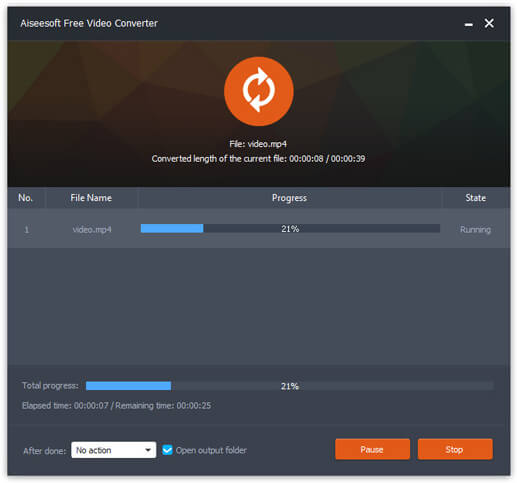
Task: Minimize the Aiseesoft Free Video Converter window
Action: (x=468, y=24)
